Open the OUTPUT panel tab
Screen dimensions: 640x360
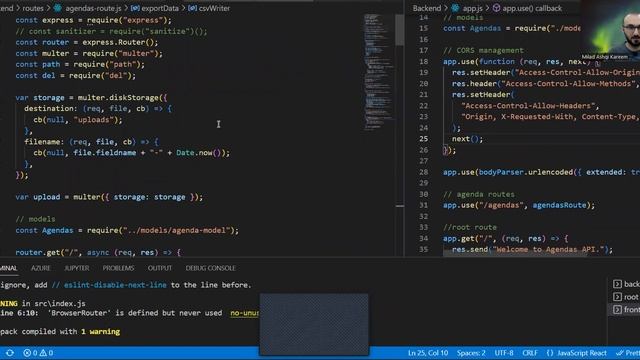160,268
